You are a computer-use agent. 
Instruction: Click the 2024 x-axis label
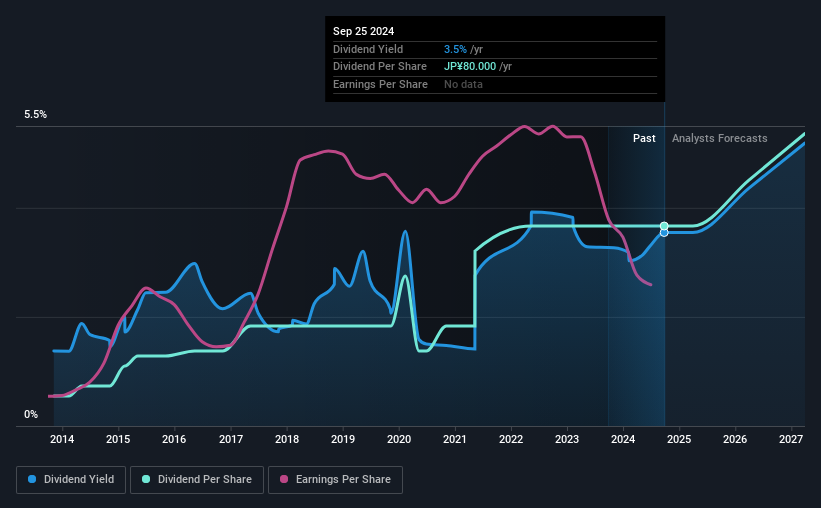point(623,439)
